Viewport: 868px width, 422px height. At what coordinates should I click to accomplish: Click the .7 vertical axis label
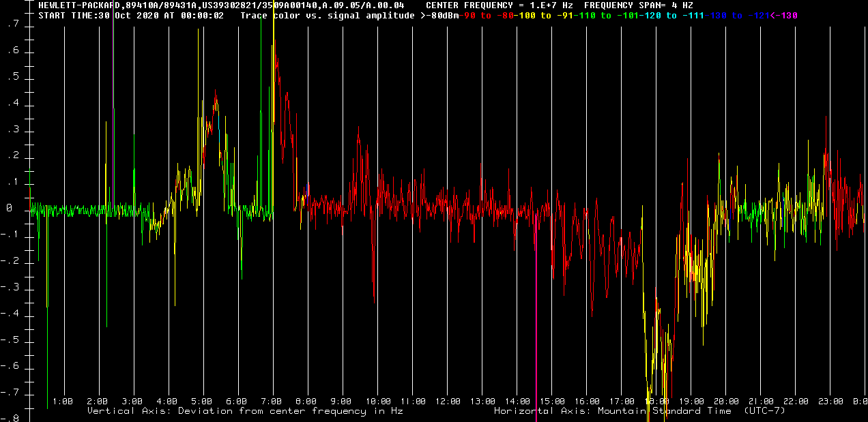[12, 25]
